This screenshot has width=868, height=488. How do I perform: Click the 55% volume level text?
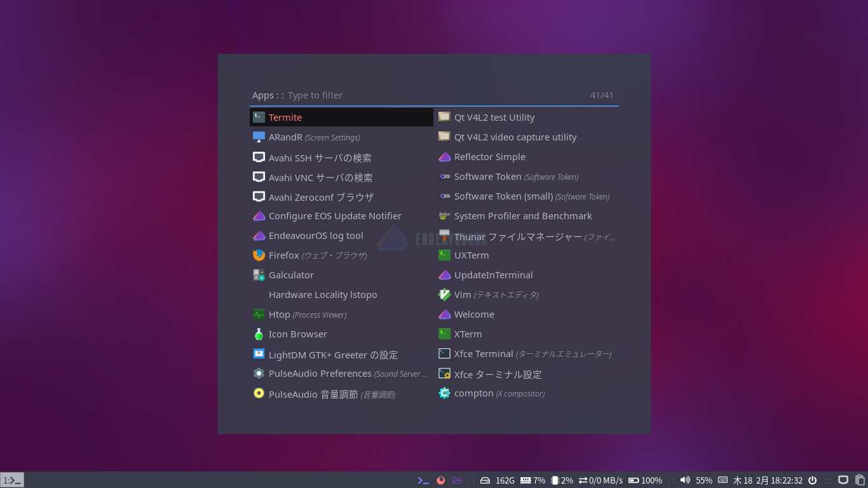(704, 480)
